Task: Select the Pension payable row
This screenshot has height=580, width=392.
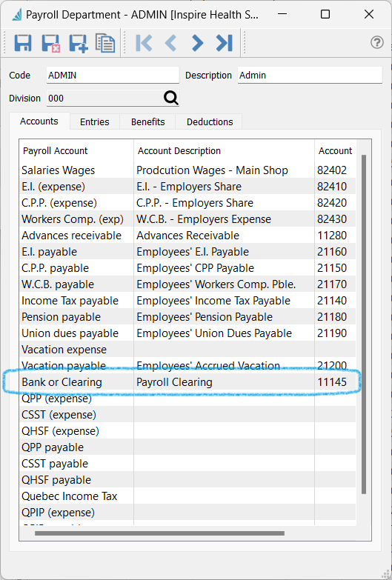Action: click(187, 316)
